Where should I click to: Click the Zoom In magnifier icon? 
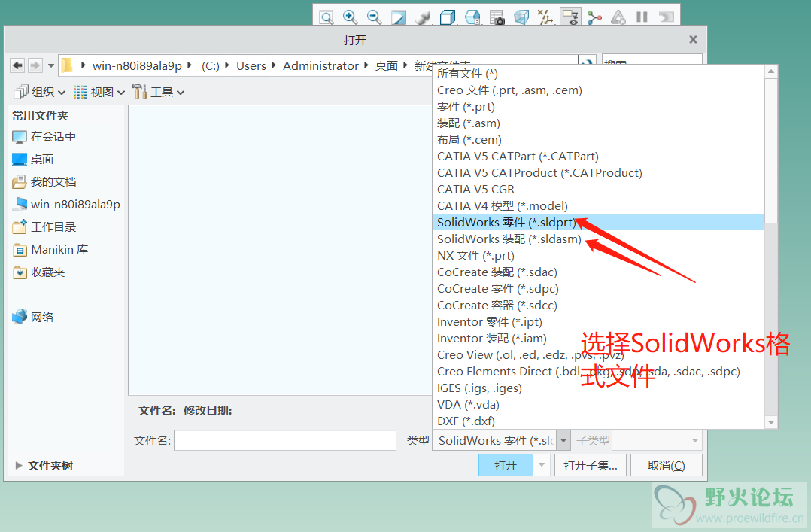pos(350,17)
